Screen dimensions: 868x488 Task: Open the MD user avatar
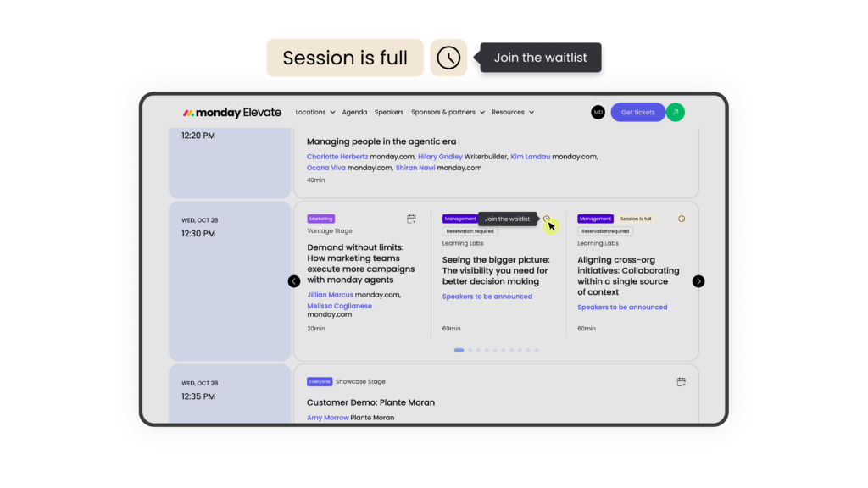coord(598,113)
